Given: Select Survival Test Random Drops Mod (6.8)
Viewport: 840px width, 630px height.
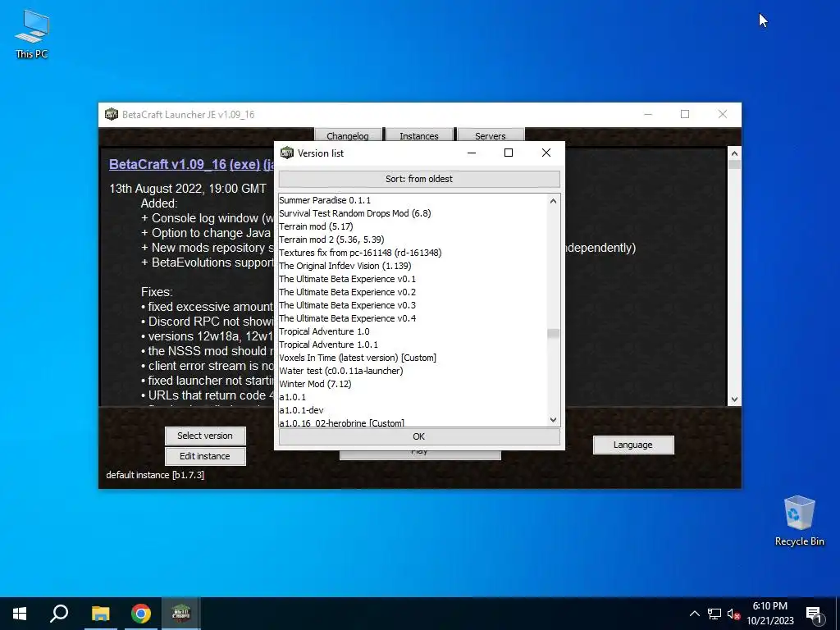Looking at the screenshot, I should coord(413,213).
